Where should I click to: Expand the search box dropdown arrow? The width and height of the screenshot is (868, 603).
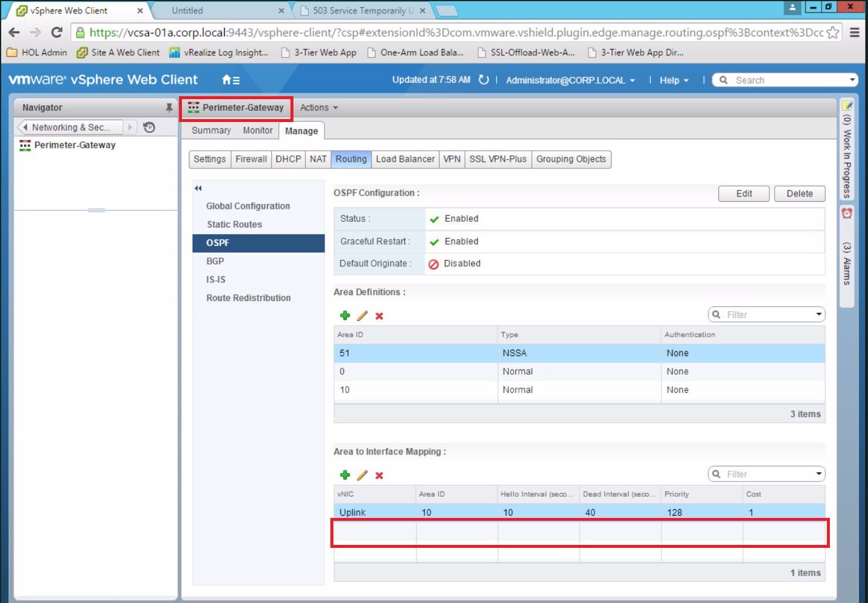pos(853,80)
